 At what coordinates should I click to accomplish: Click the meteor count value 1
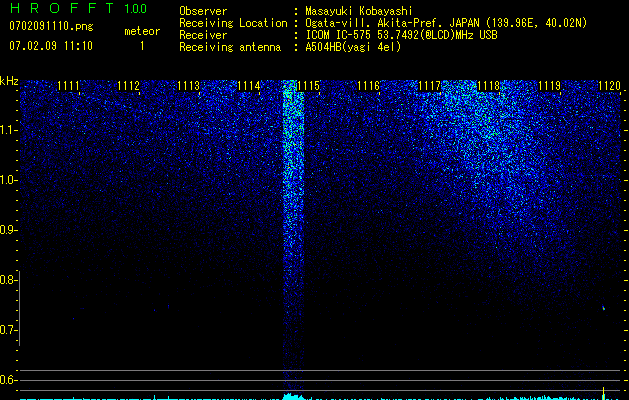click(x=142, y=46)
